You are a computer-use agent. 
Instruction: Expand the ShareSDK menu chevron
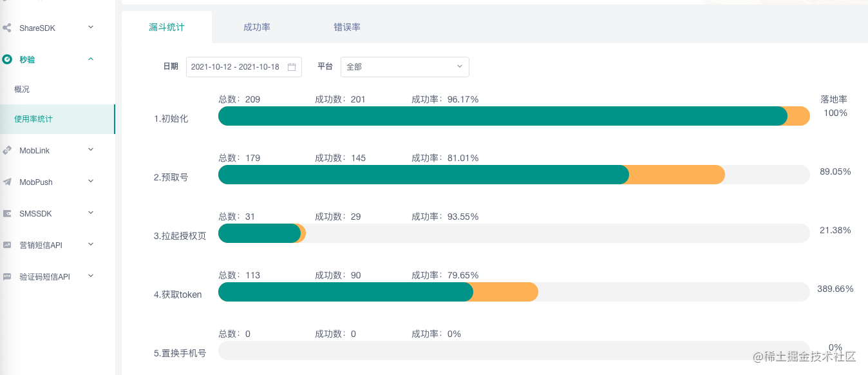click(x=91, y=27)
